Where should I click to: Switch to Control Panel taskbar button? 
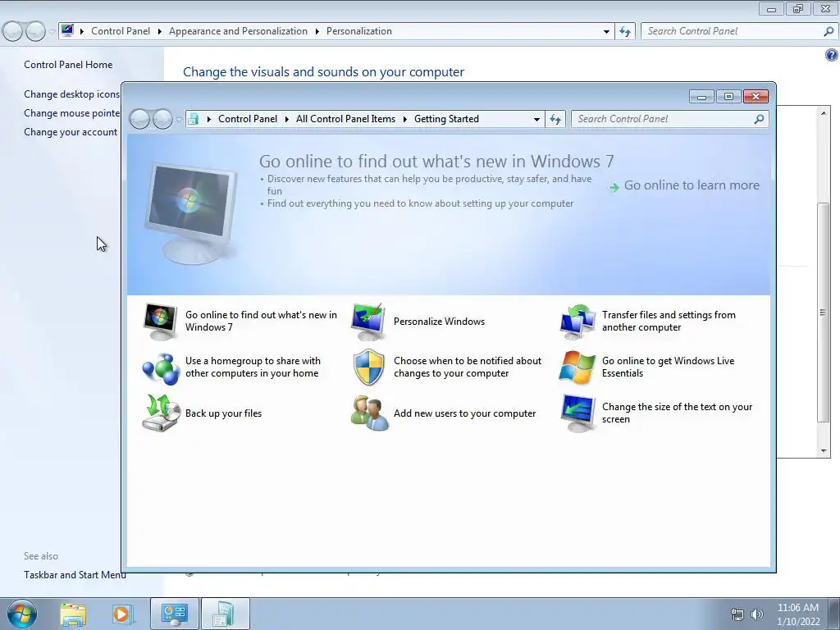click(174, 614)
